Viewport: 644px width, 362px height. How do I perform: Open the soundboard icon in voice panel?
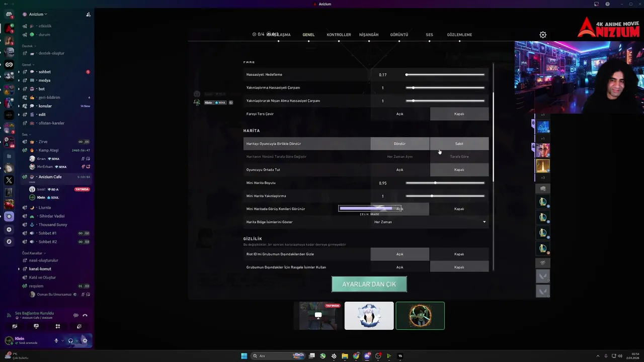point(79,326)
